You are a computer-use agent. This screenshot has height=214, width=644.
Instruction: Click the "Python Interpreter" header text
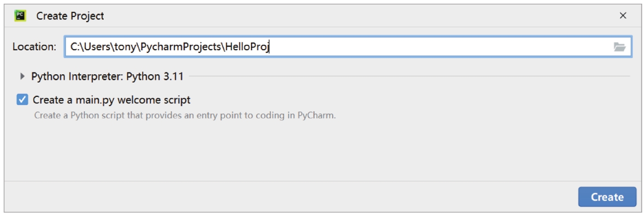(75, 77)
